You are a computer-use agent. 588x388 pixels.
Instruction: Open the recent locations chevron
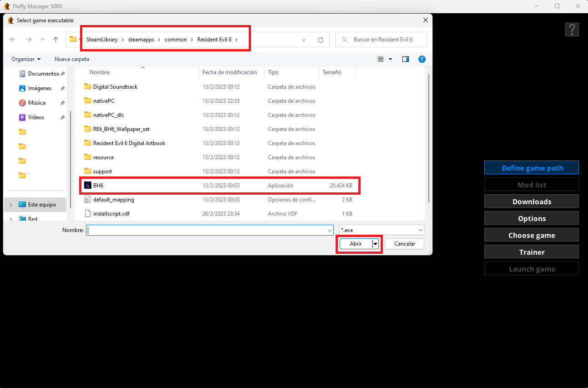[x=43, y=40]
